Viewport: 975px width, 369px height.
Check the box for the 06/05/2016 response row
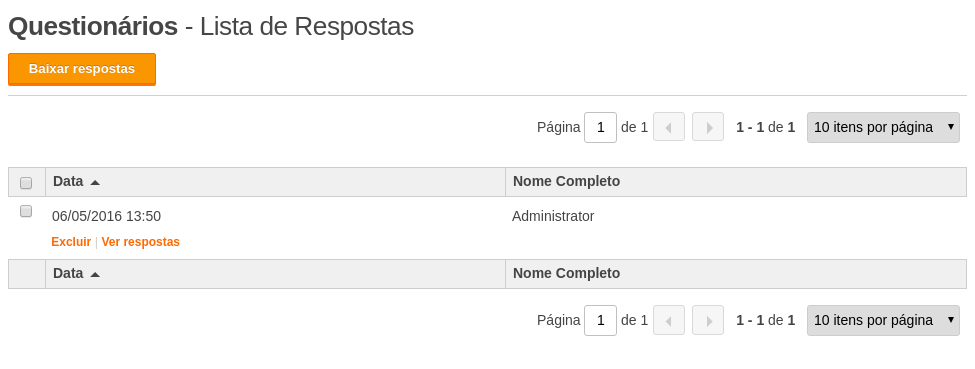[26, 211]
